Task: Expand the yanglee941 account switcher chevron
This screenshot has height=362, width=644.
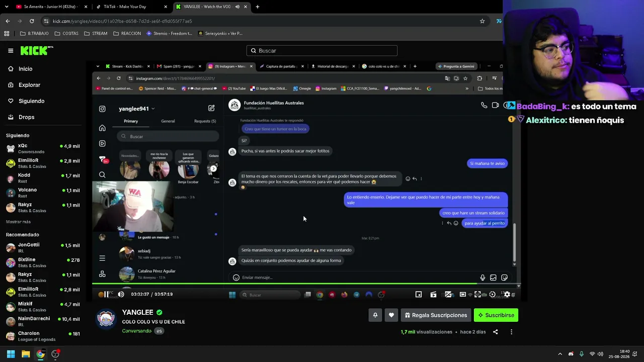Action: pos(153,109)
